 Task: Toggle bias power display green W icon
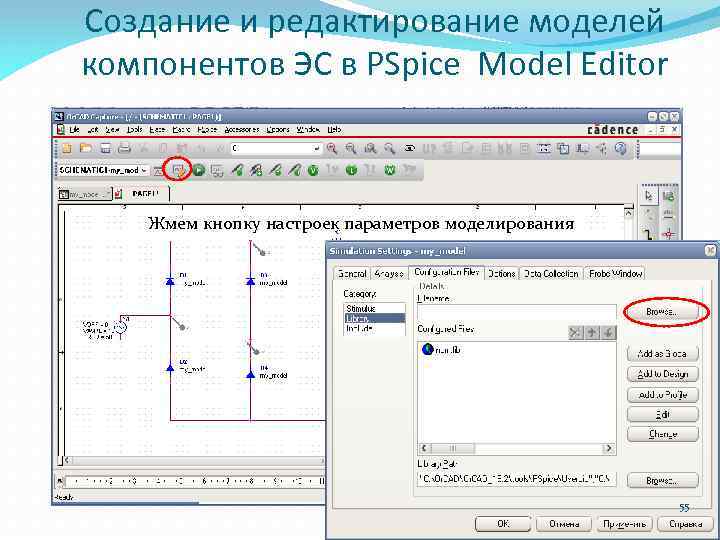[389, 170]
